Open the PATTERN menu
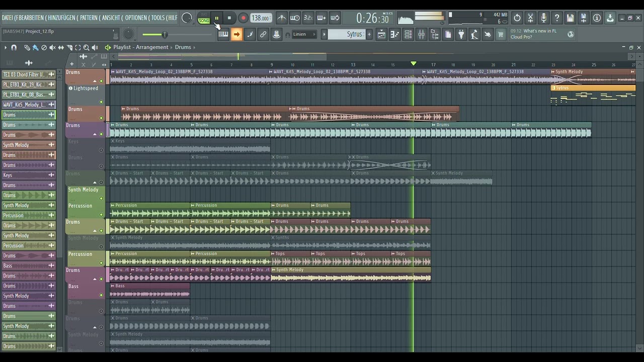This screenshot has width=644, height=362. click(89, 18)
